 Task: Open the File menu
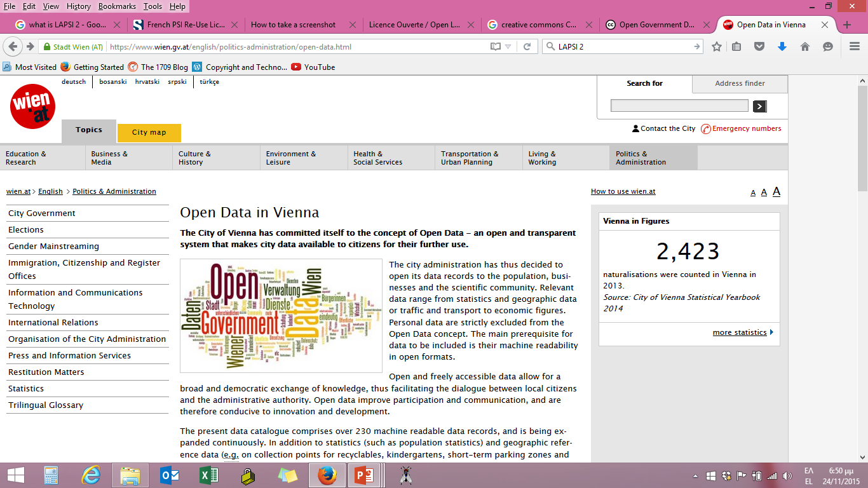(x=10, y=6)
